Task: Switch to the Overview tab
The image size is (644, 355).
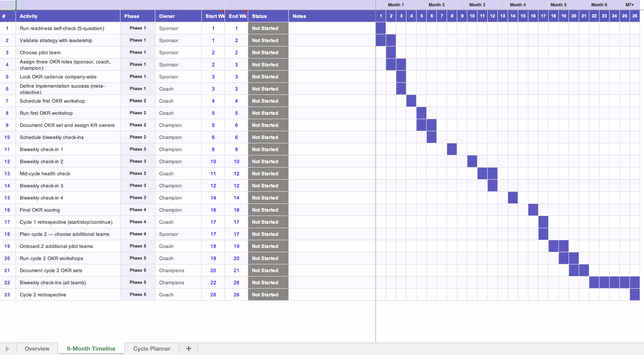Action: pos(37,348)
